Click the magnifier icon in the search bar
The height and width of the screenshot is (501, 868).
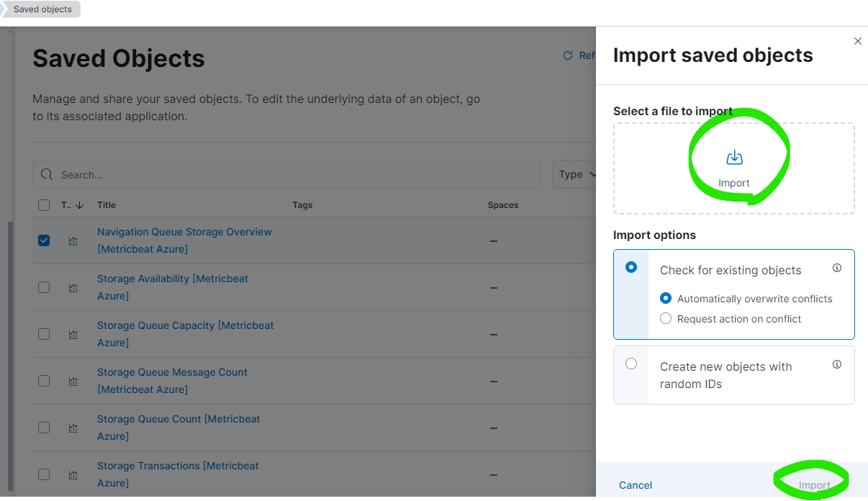[46, 174]
